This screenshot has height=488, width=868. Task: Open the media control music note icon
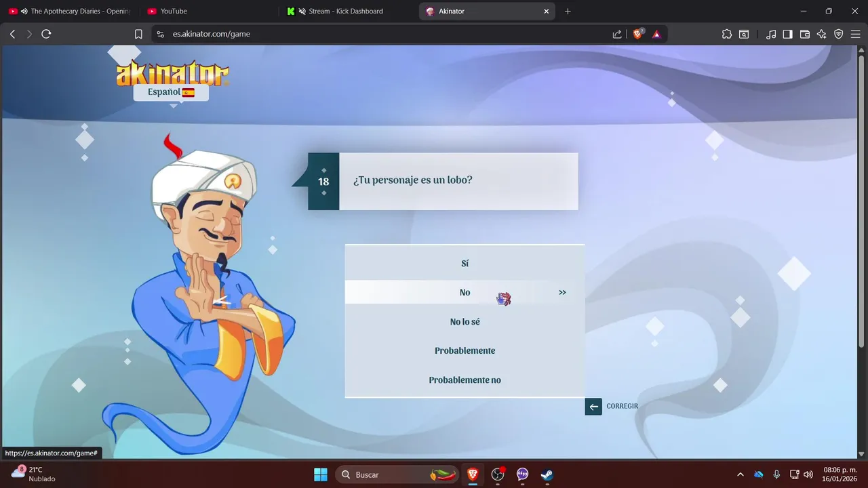click(x=771, y=34)
